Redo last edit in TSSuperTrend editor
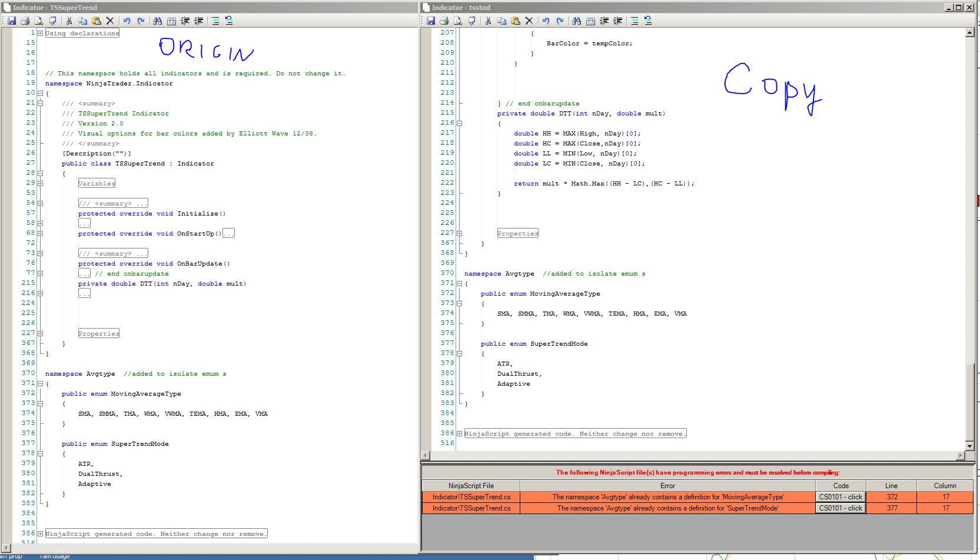The height and width of the screenshot is (560, 980). tap(141, 21)
